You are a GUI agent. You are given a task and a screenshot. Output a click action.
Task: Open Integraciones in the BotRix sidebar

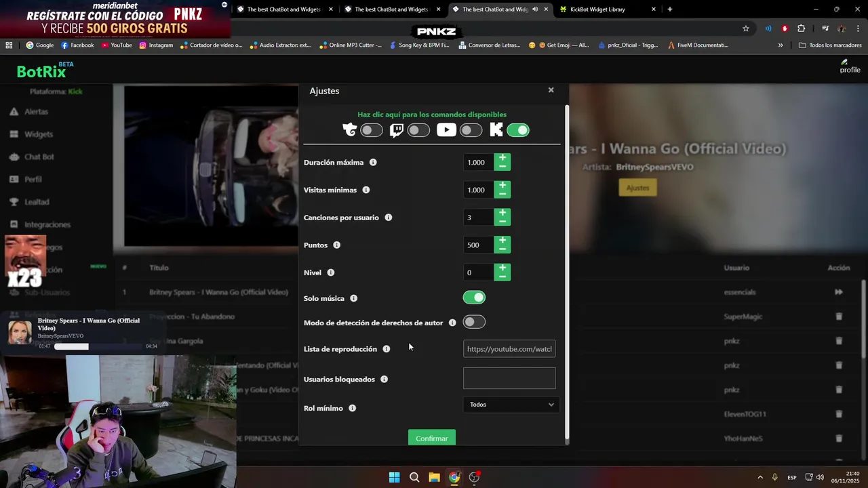point(47,224)
